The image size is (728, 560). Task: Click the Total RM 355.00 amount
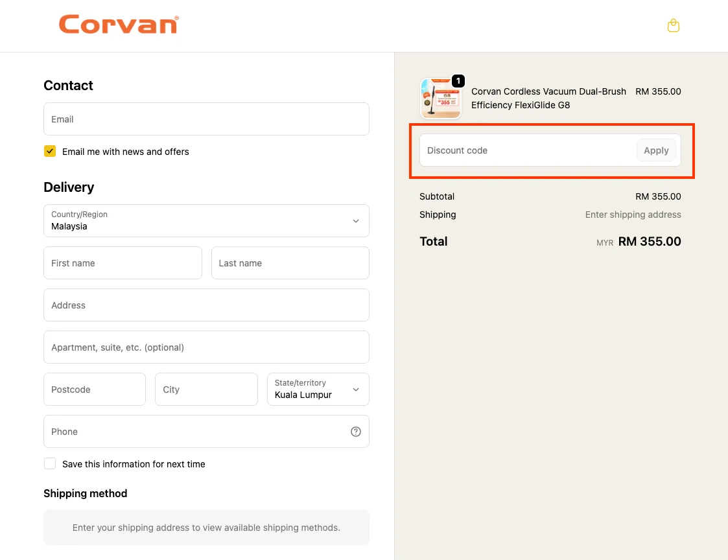pos(650,242)
